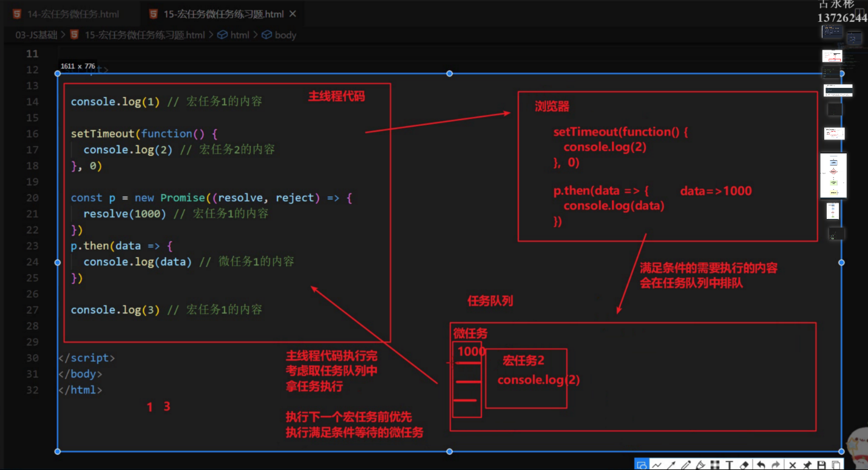Click the 主线程代码 red label
Screen dimensions: 868x470
(x=336, y=96)
